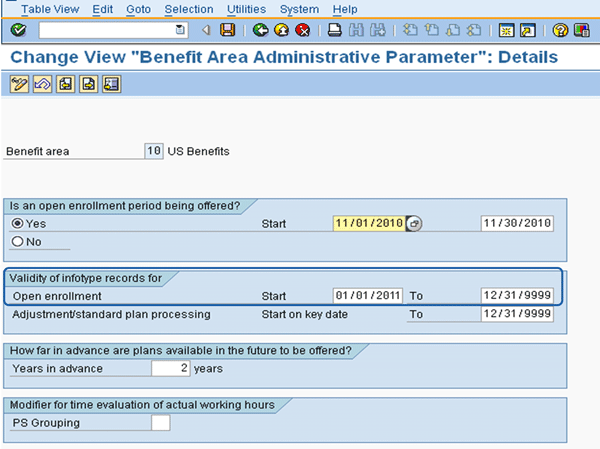Click the green Enter checkmark icon

[x=18, y=30]
